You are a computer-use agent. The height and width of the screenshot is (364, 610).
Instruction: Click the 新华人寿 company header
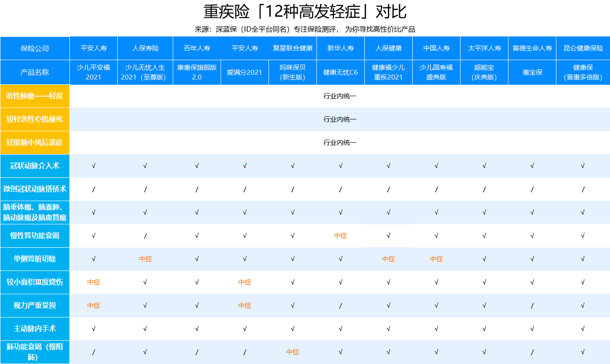(x=341, y=48)
